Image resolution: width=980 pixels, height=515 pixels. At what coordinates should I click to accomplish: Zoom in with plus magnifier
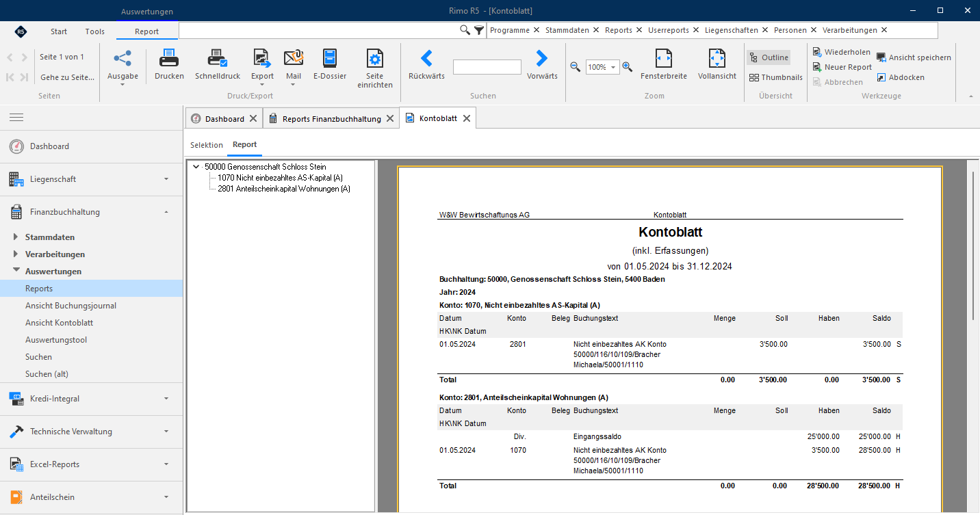[x=627, y=67]
